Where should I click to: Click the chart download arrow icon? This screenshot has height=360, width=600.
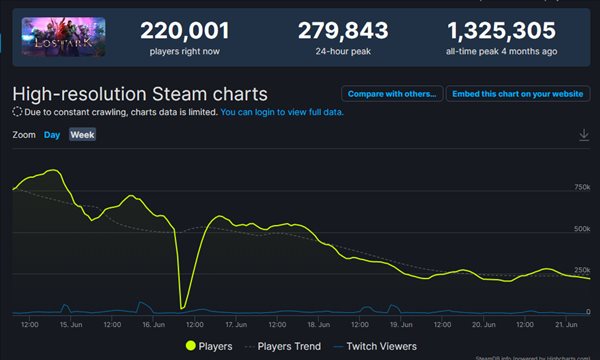584,135
